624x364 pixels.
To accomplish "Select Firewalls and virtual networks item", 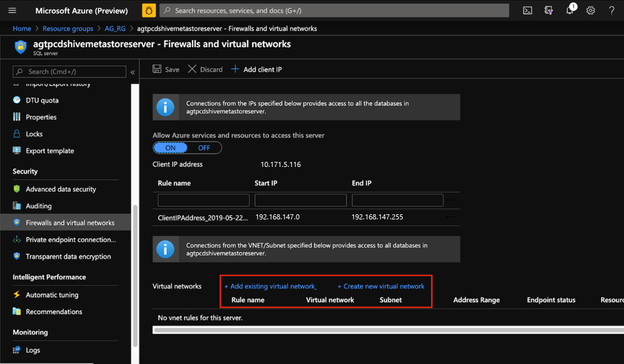I will tap(65, 223).
